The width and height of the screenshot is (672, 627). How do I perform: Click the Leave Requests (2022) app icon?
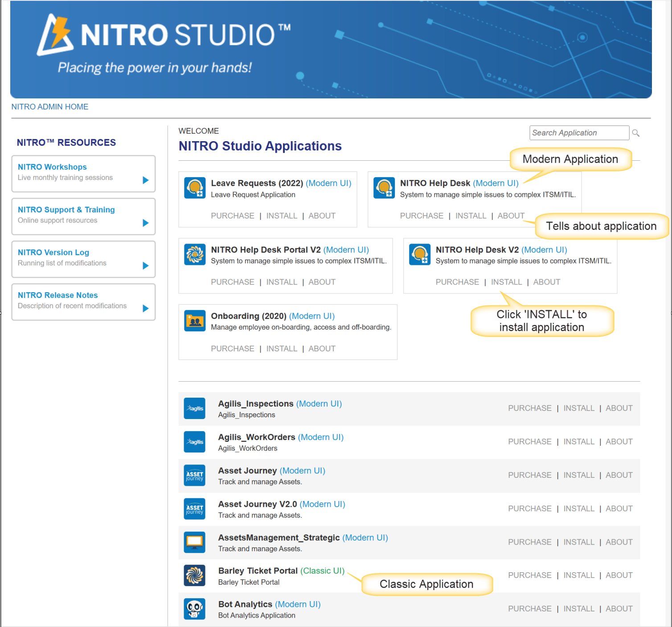click(x=195, y=188)
